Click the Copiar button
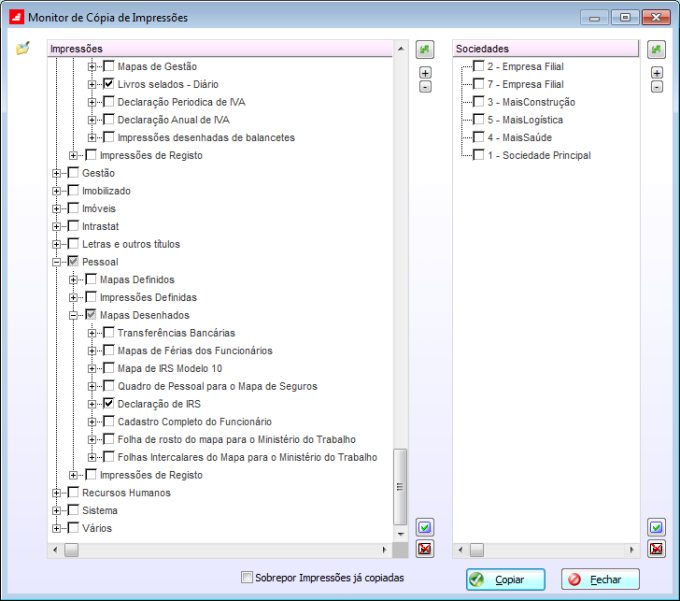The height and width of the screenshot is (601, 680). 506,579
